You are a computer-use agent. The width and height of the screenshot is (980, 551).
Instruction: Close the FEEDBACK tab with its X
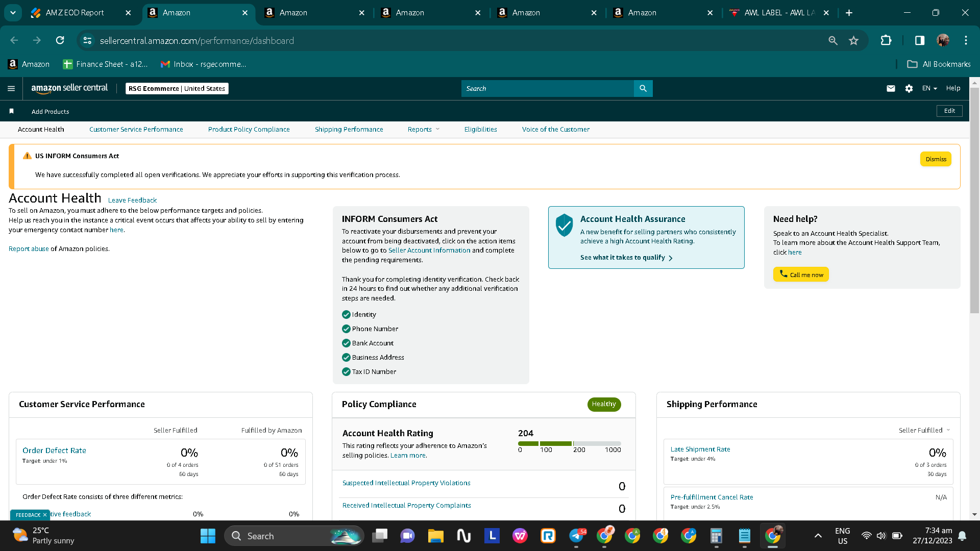coord(45,515)
